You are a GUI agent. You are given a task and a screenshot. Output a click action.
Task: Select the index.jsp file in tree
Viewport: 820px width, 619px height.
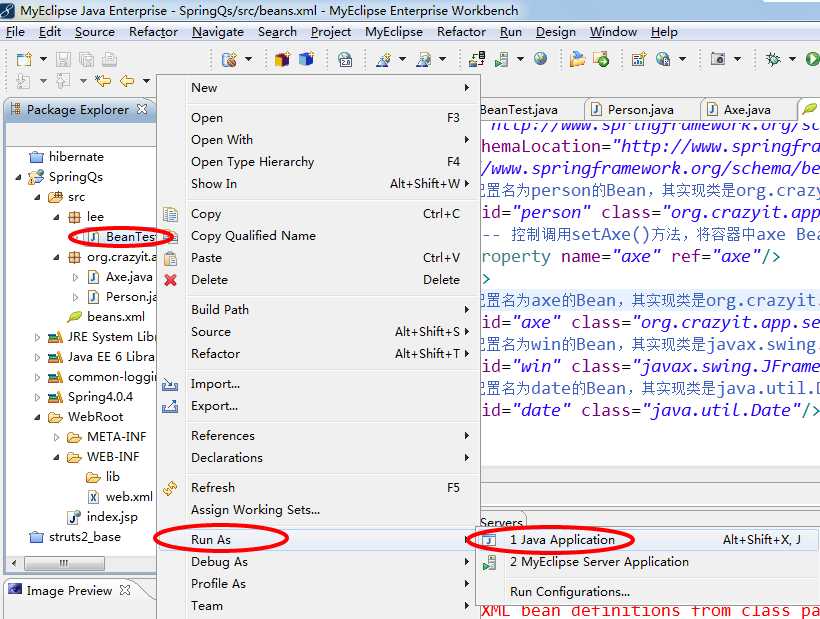[x=104, y=517]
